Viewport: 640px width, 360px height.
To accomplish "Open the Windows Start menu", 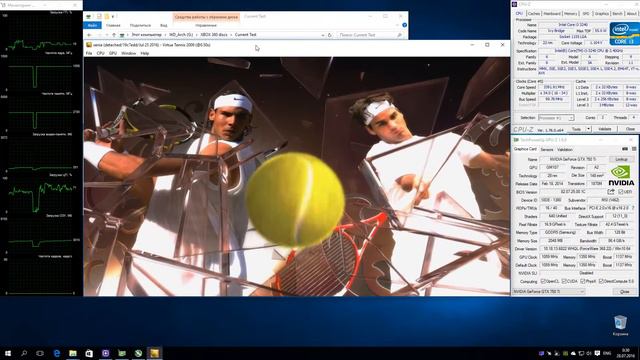I will 8,353.
